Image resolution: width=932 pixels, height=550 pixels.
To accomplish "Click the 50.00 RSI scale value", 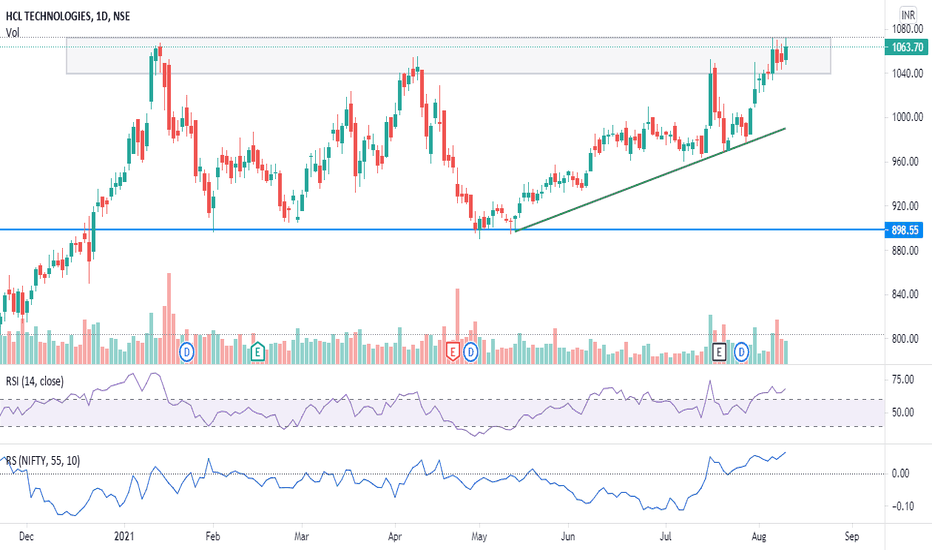I will (903, 412).
